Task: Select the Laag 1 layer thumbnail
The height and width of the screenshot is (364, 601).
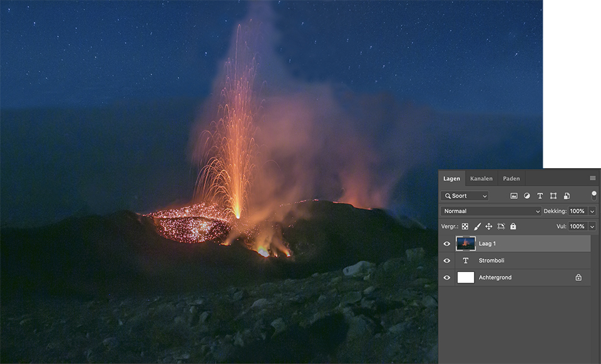Action: click(x=466, y=243)
